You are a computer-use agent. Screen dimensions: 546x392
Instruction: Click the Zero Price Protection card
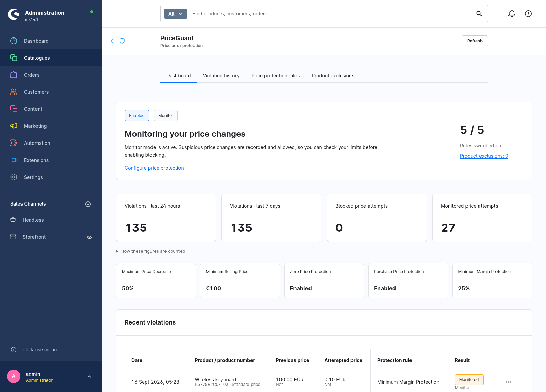point(324,281)
